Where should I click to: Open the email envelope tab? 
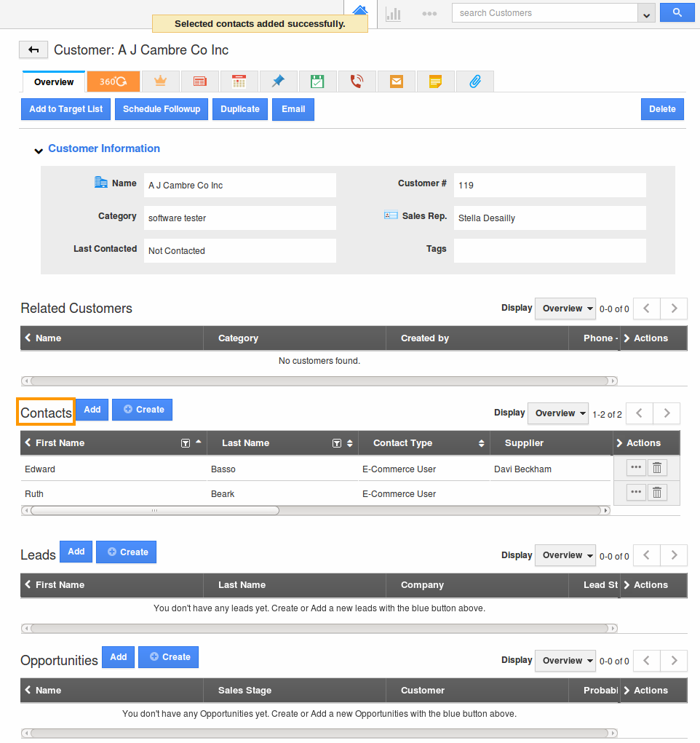pyautogui.click(x=396, y=81)
